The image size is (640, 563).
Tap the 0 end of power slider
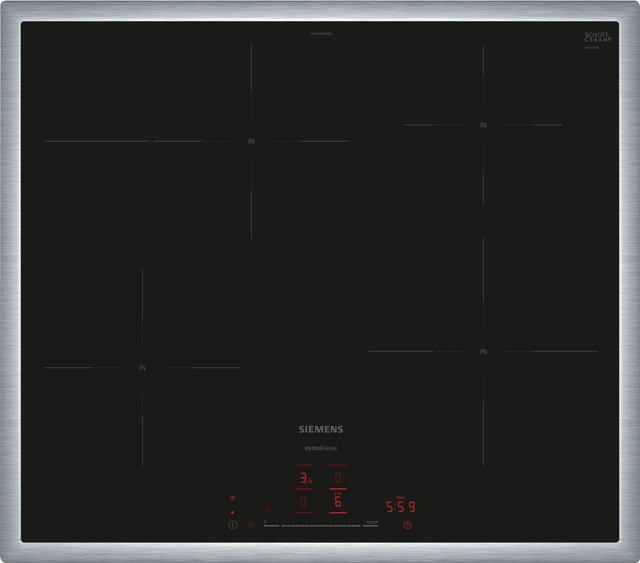click(x=265, y=522)
